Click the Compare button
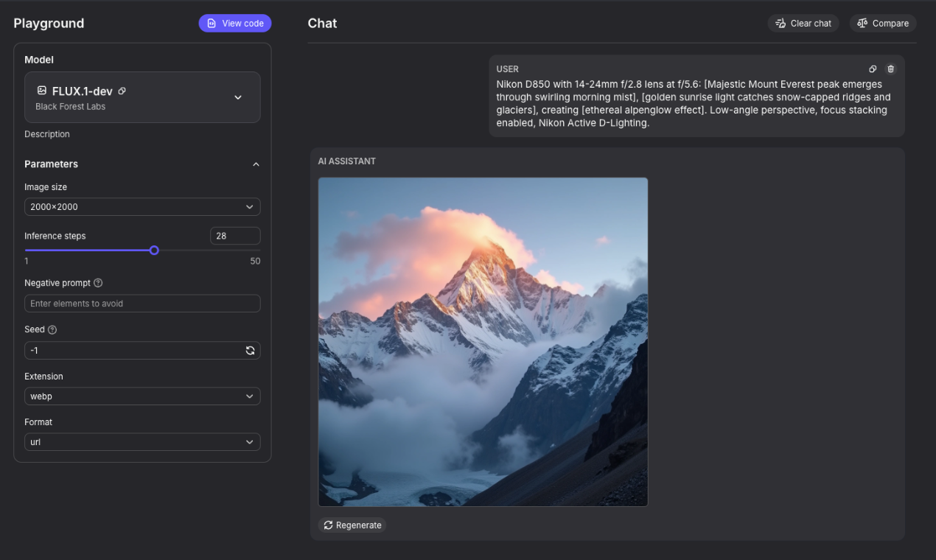The height and width of the screenshot is (560, 936). (883, 24)
